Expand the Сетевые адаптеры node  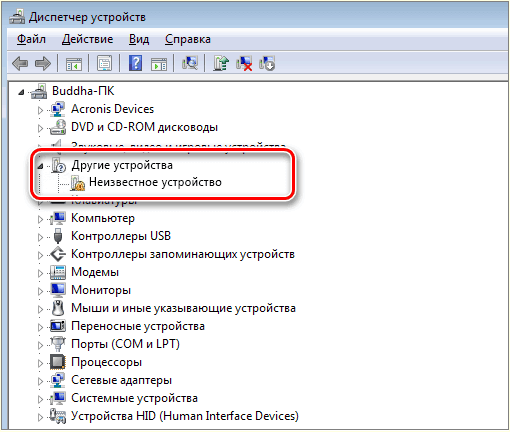coord(40,381)
